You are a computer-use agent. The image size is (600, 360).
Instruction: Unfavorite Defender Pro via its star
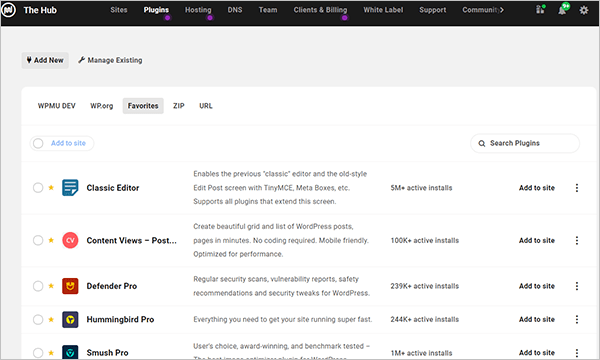tap(51, 286)
